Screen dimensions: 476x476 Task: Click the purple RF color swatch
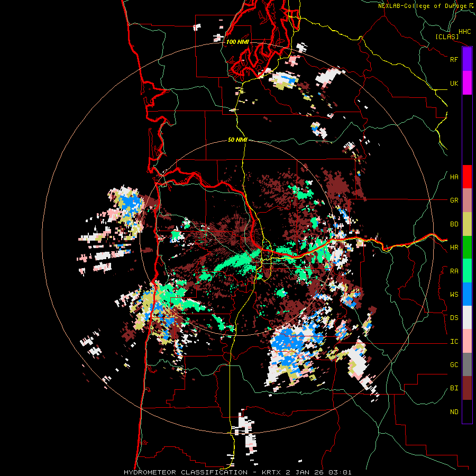(x=467, y=59)
